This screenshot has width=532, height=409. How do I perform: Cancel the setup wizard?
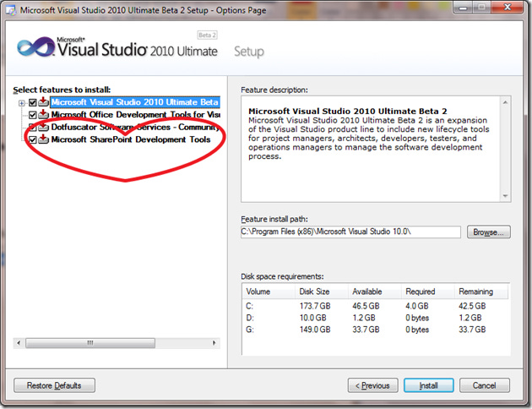click(485, 385)
